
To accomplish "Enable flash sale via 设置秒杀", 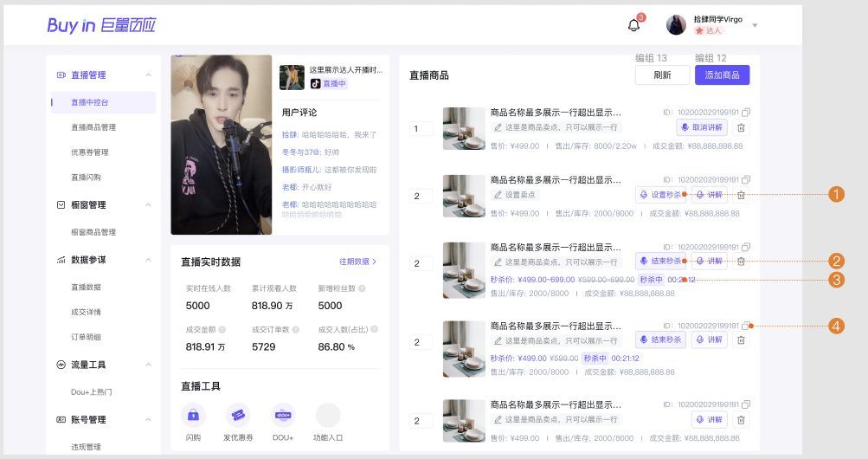I will tap(660, 195).
